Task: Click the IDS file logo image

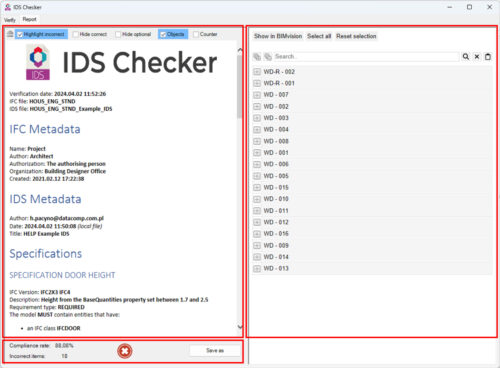Action: (x=38, y=63)
